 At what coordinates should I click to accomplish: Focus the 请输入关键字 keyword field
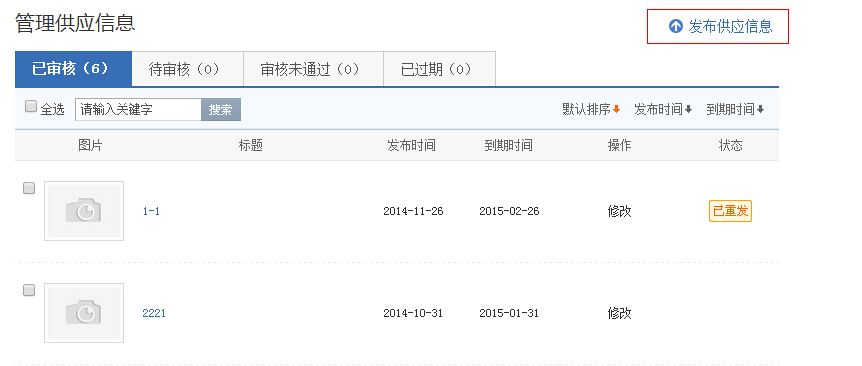tap(139, 109)
